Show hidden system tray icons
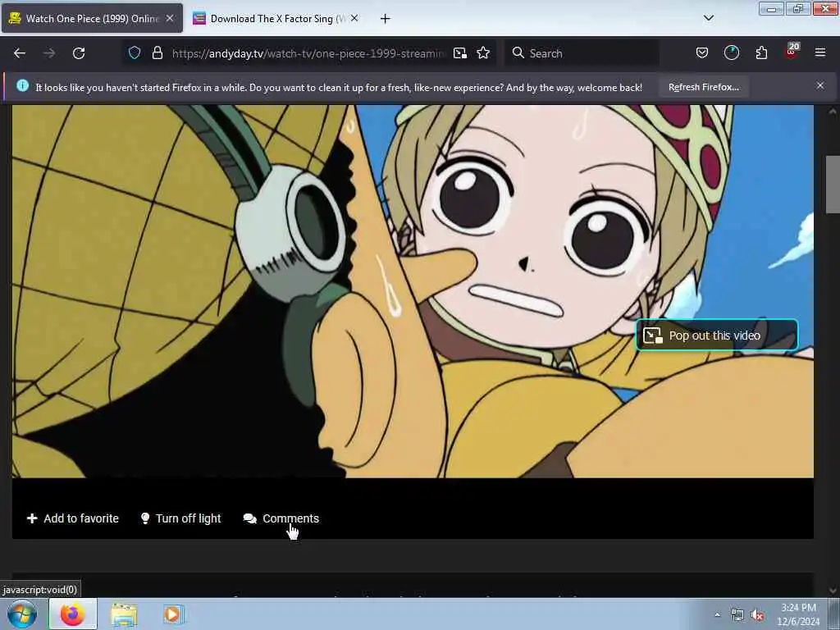 [717, 615]
